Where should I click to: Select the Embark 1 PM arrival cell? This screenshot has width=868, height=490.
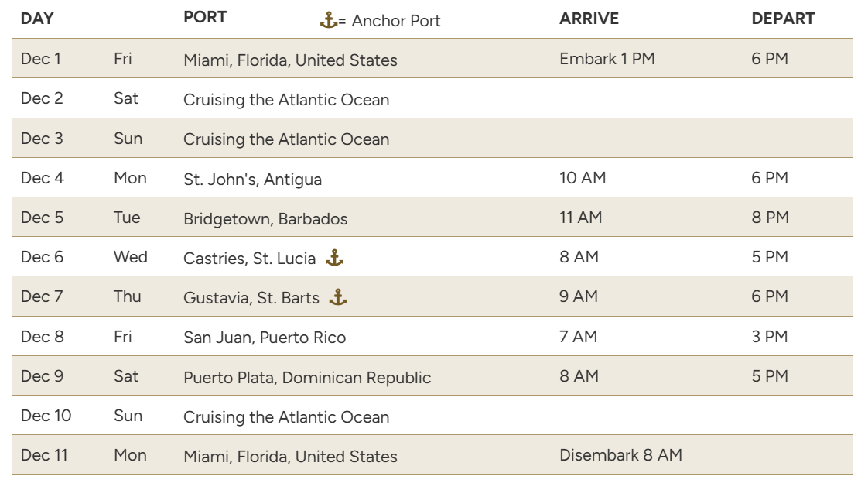(607, 59)
